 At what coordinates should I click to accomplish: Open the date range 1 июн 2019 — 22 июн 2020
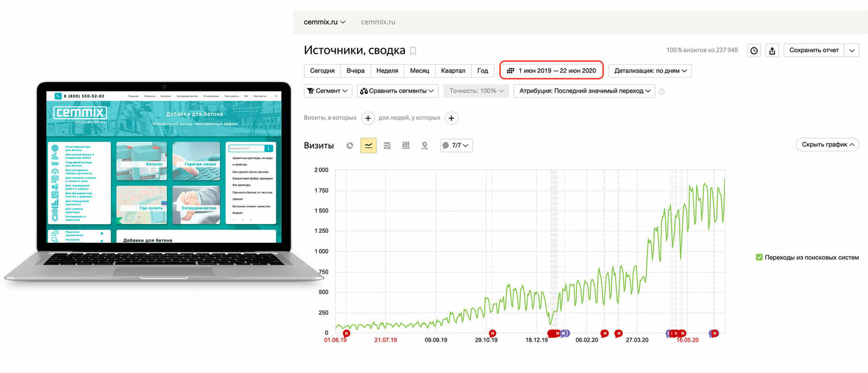(x=551, y=71)
